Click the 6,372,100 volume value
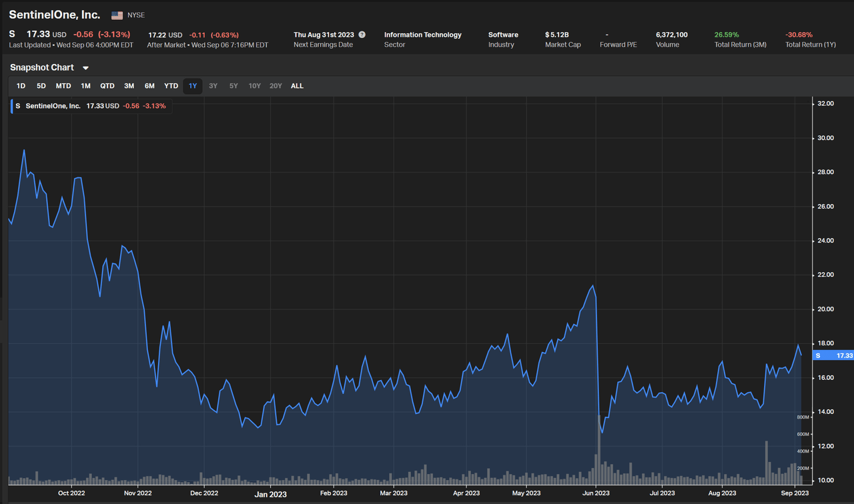 tap(672, 35)
